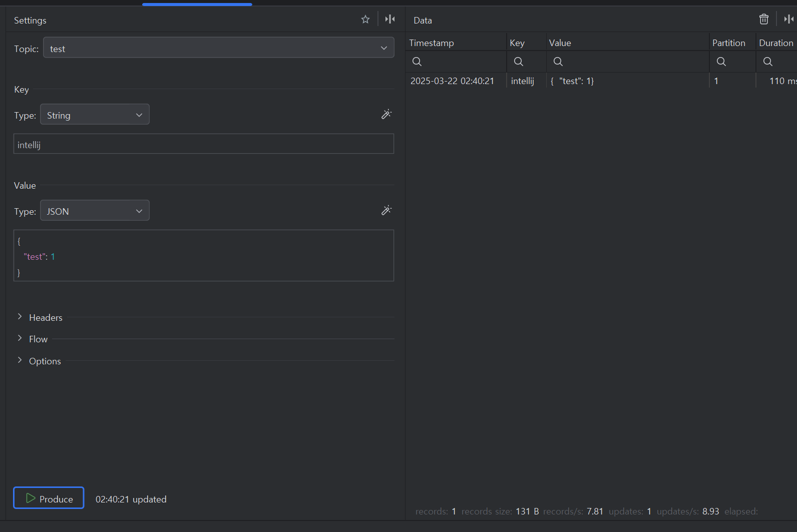Click the favorite star icon in Settings
The height and width of the screenshot is (532, 797).
click(x=365, y=20)
